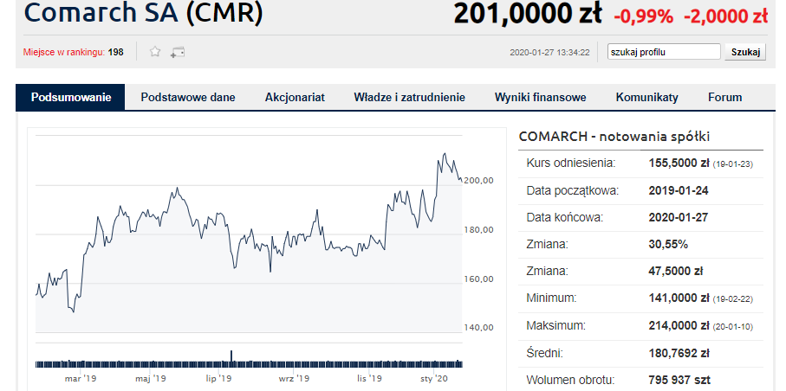Click the 201,0000 zł current price

coord(527,14)
